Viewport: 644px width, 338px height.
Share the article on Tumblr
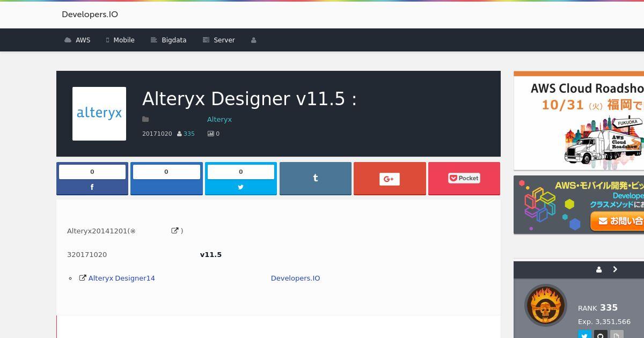click(x=315, y=179)
